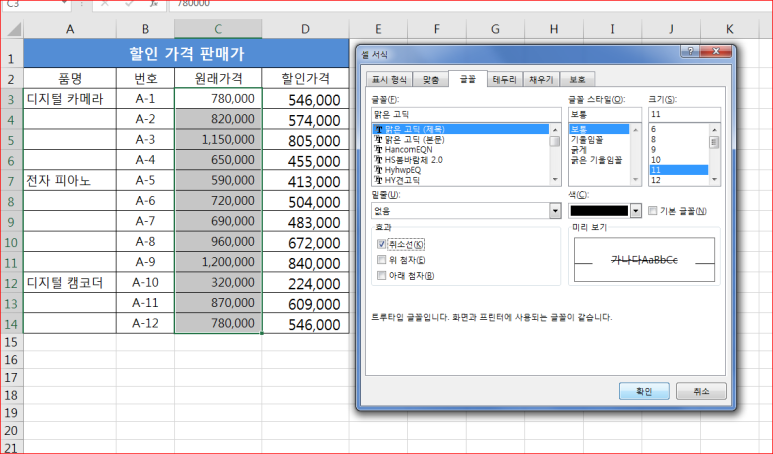773x454 pixels.
Task: Choose font size 9
Action: tap(678, 149)
